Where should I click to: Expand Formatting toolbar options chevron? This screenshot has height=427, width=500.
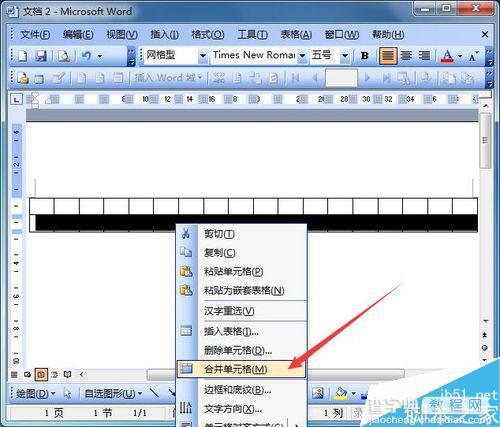[x=489, y=57]
